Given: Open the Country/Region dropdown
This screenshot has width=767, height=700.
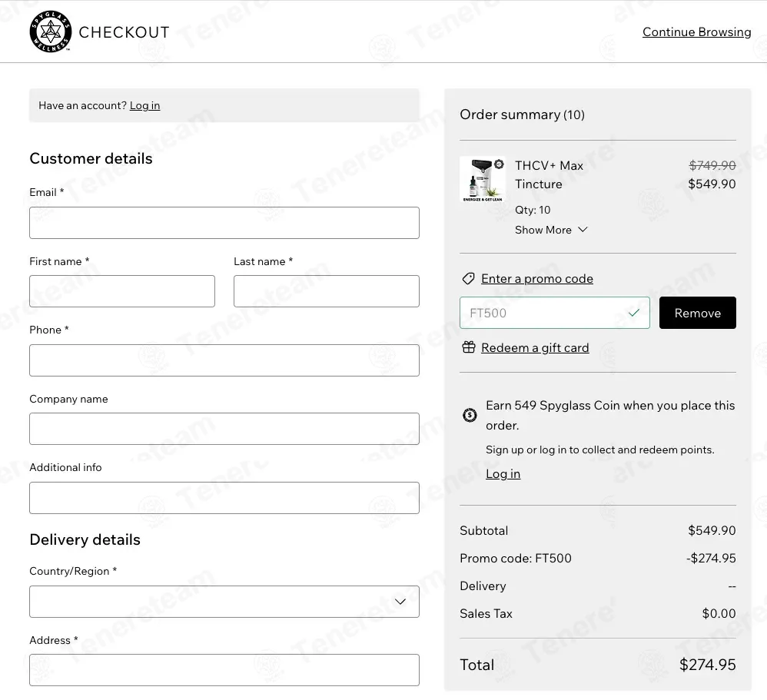Looking at the screenshot, I should tap(224, 601).
